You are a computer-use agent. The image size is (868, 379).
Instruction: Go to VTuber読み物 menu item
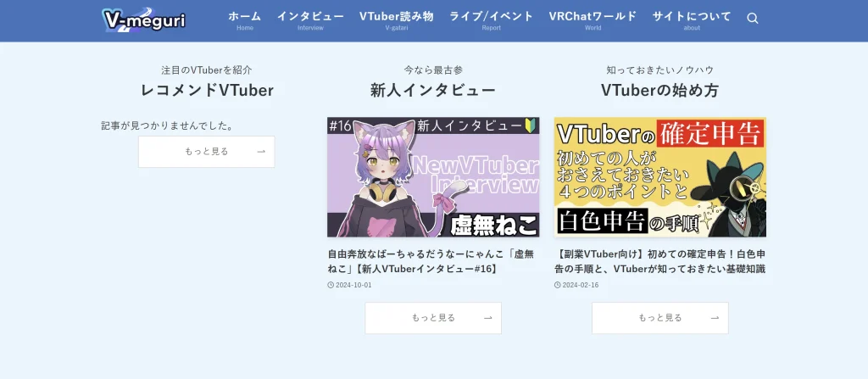coord(397,20)
